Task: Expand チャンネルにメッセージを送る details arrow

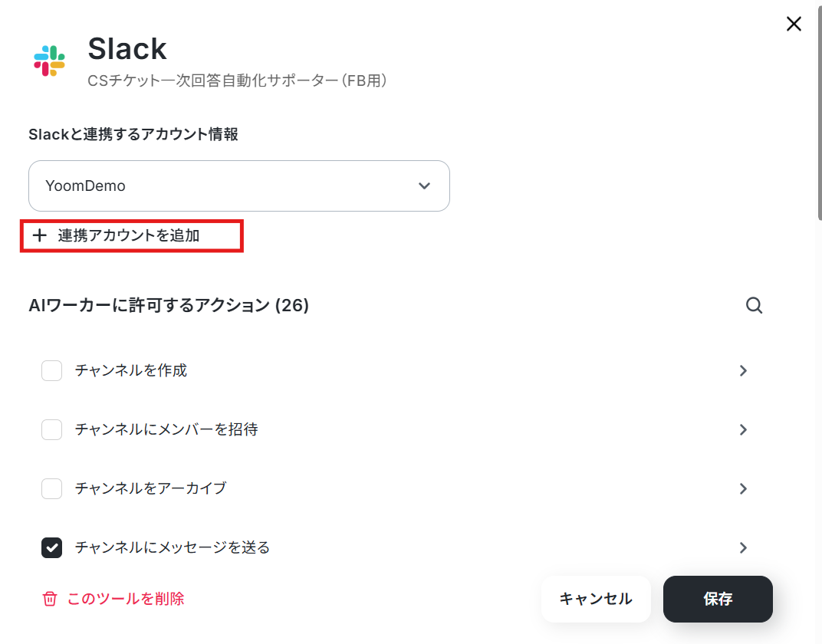Action: point(743,547)
